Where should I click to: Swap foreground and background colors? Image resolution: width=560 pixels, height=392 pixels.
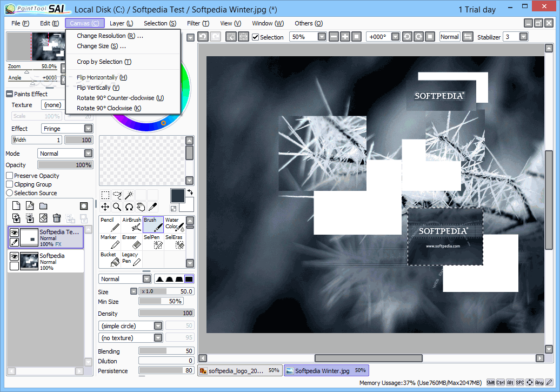tap(190, 192)
